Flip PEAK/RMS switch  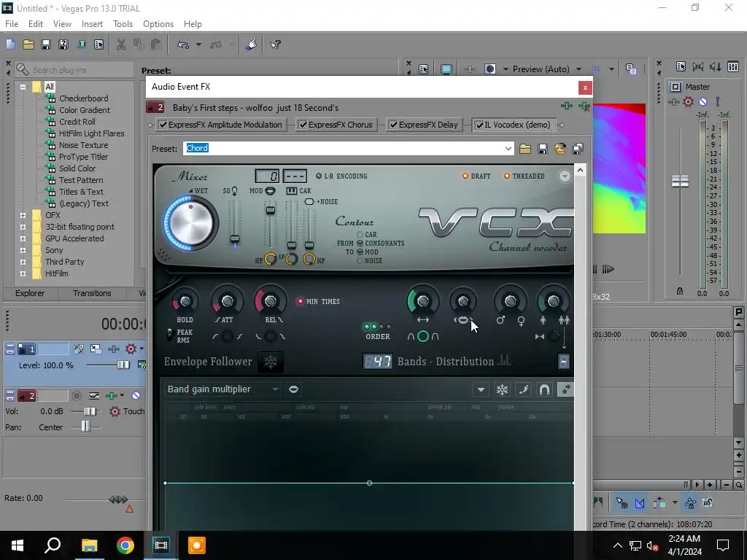click(169, 335)
